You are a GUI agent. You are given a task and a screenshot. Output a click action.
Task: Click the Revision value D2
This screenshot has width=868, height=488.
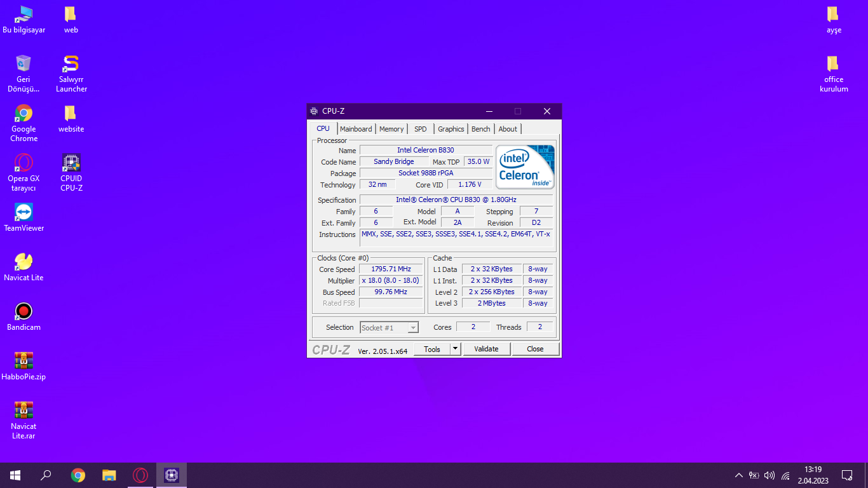(x=536, y=223)
